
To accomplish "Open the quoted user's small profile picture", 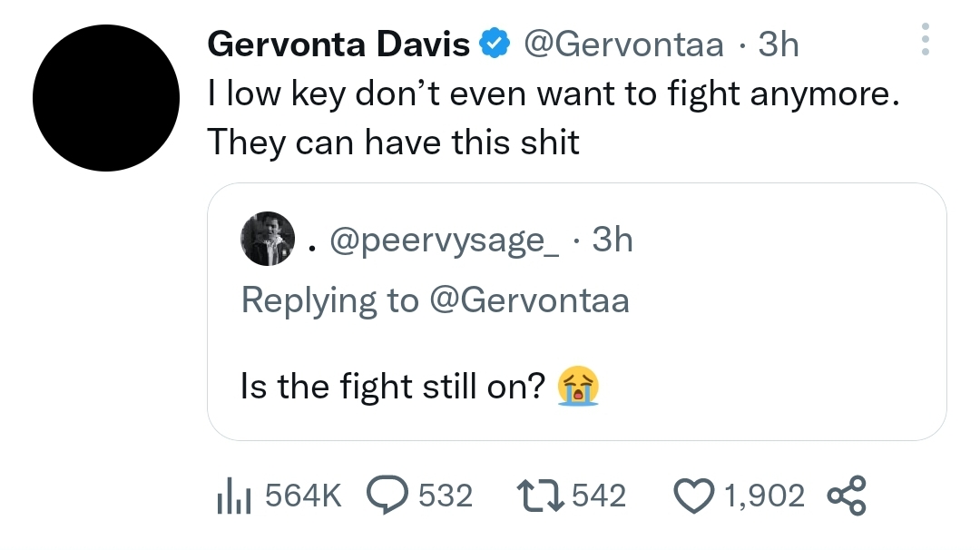I will tap(268, 239).
